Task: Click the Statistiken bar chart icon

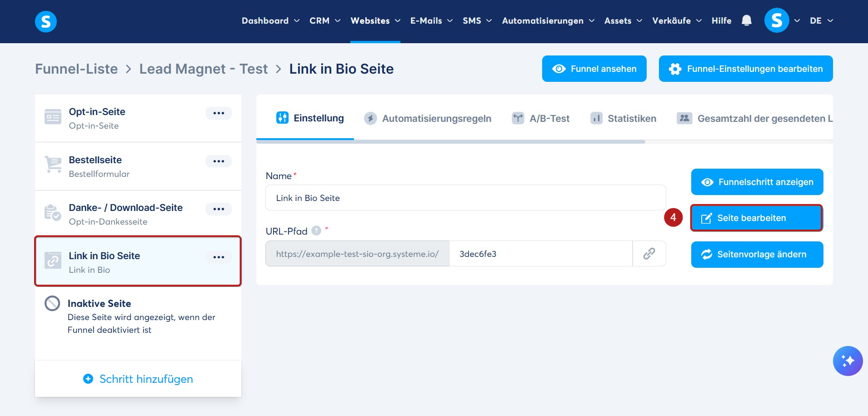Action: point(596,118)
